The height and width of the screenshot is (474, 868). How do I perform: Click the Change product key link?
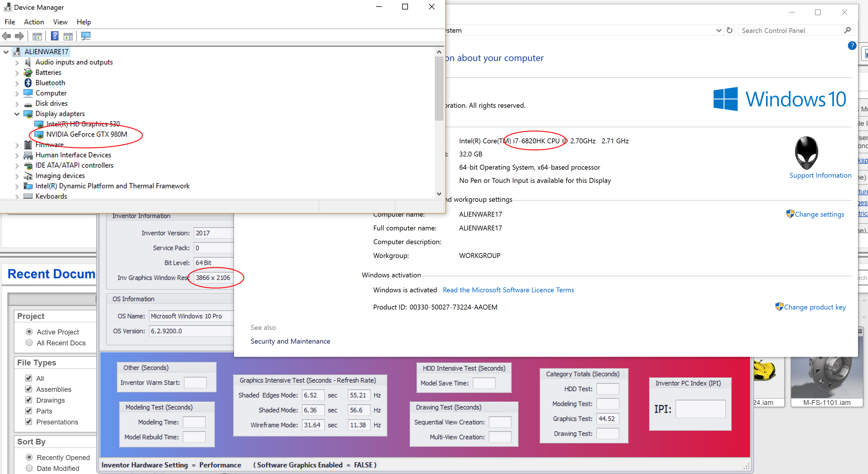[814, 307]
